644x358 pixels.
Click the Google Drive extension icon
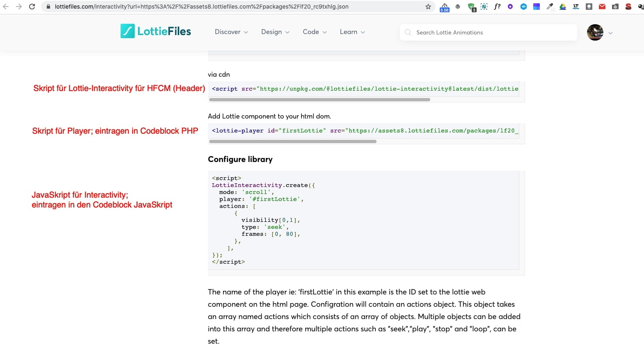coord(563,7)
